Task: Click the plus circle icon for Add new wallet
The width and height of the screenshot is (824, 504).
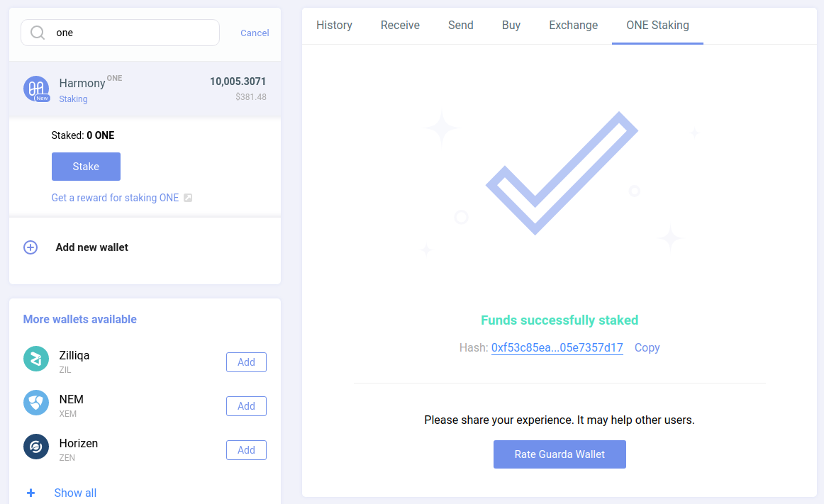Action: (30, 247)
